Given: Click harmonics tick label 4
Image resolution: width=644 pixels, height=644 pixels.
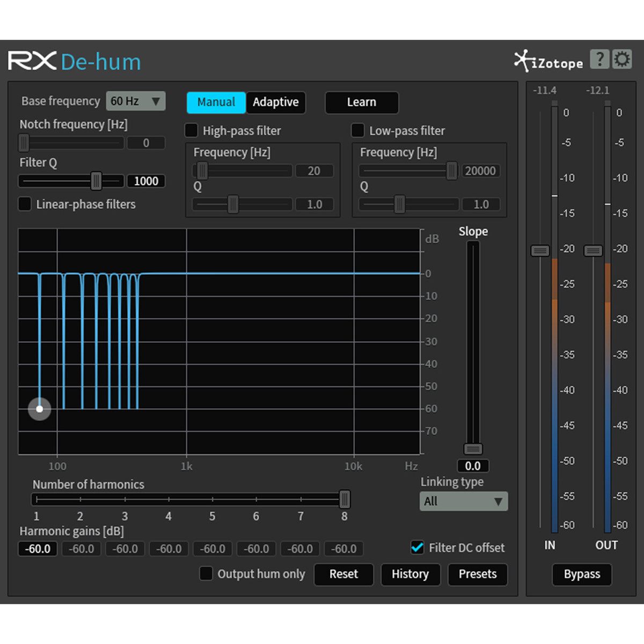Looking at the screenshot, I should coord(169,516).
